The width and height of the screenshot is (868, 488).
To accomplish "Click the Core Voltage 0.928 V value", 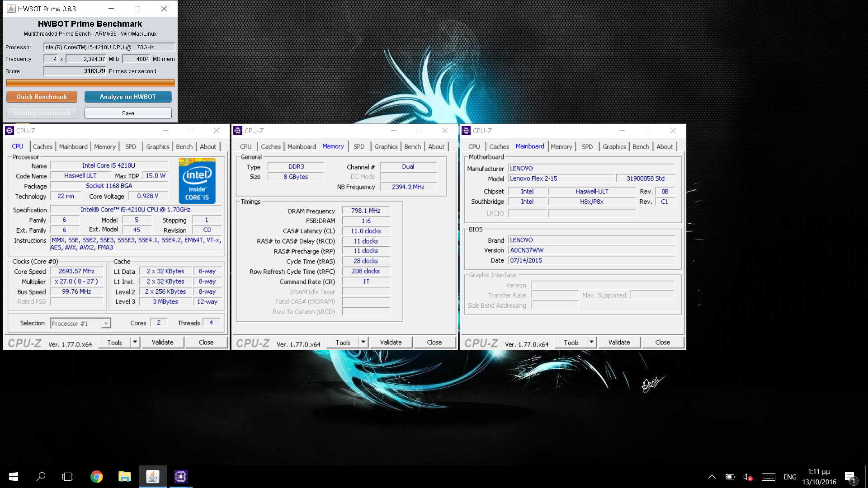I will (x=148, y=196).
